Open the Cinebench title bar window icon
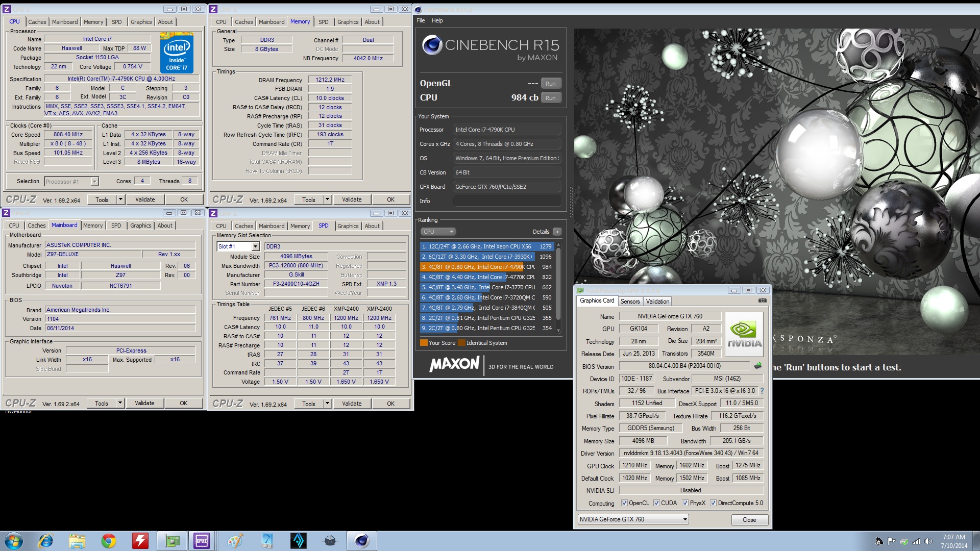The image size is (980, 551). click(418, 10)
